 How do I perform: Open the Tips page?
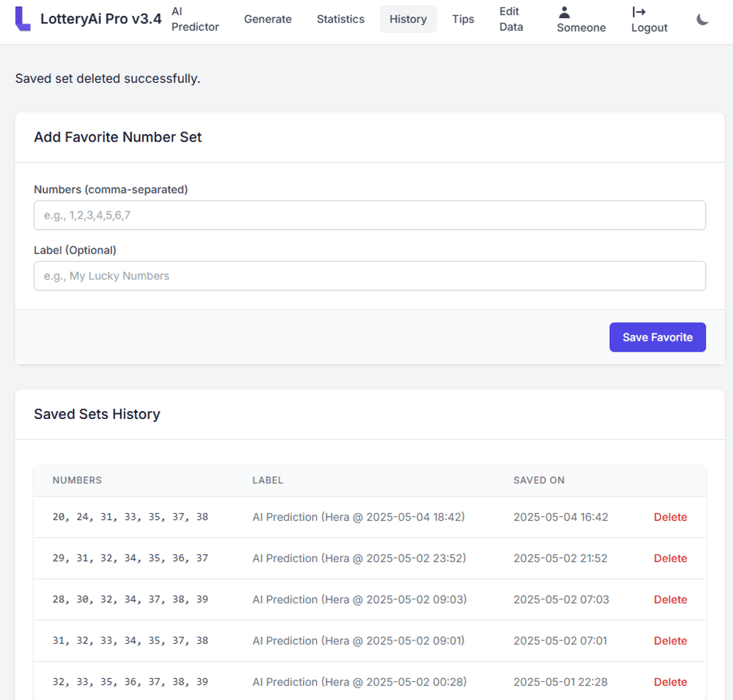pos(463,19)
